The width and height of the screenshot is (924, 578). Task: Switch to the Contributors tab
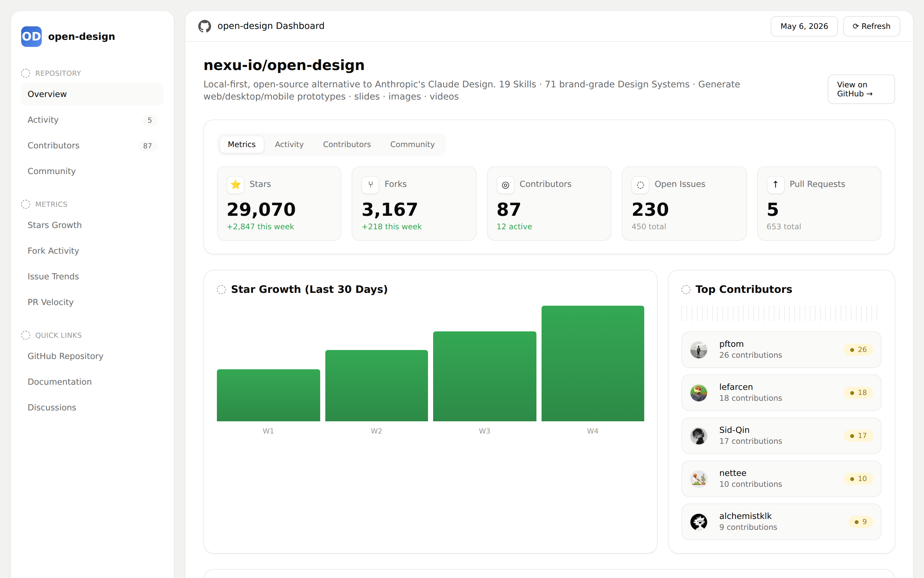(347, 144)
